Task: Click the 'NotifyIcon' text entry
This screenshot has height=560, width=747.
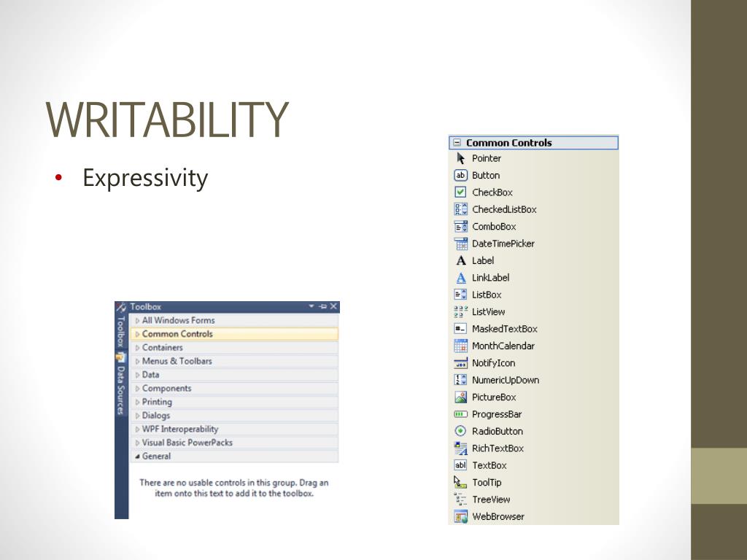Action: (494, 363)
